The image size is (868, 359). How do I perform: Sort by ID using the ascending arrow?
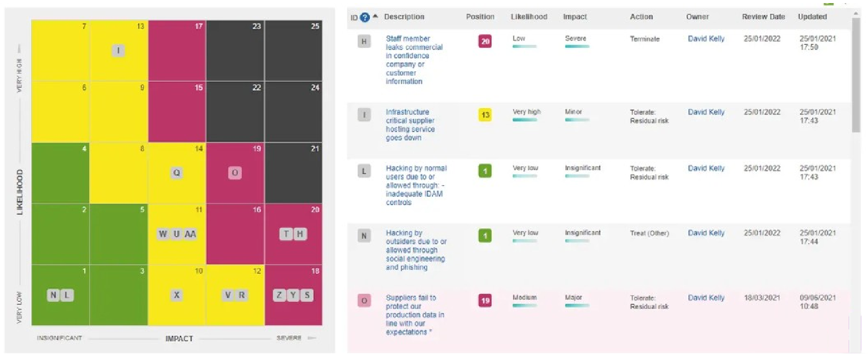tap(375, 16)
